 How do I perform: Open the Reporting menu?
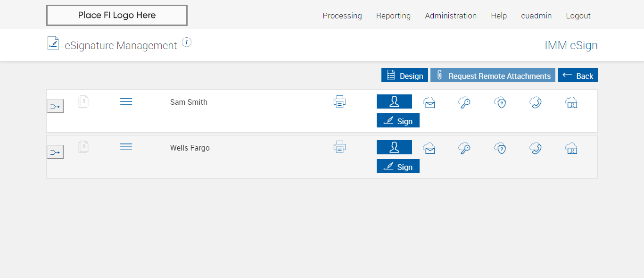click(393, 16)
